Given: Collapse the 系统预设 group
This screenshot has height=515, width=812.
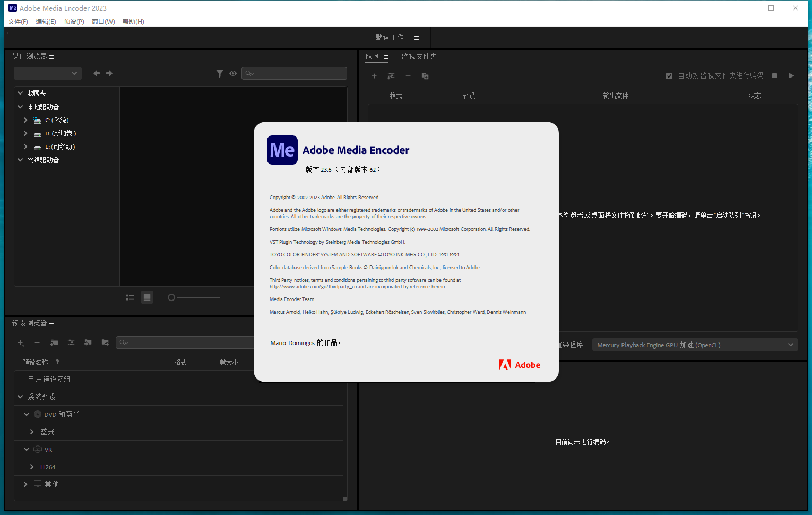Looking at the screenshot, I should [x=20, y=397].
